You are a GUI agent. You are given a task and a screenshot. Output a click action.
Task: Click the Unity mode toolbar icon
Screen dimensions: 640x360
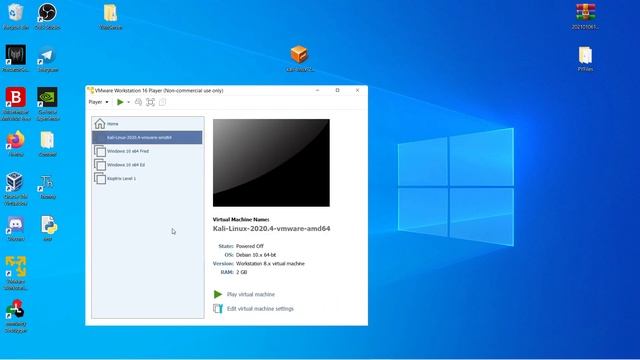pyautogui.click(x=162, y=102)
